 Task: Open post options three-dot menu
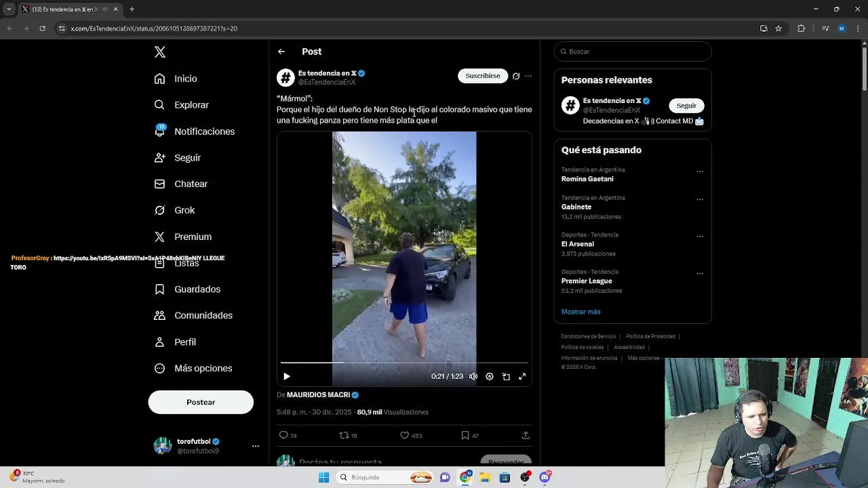click(x=528, y=76)
